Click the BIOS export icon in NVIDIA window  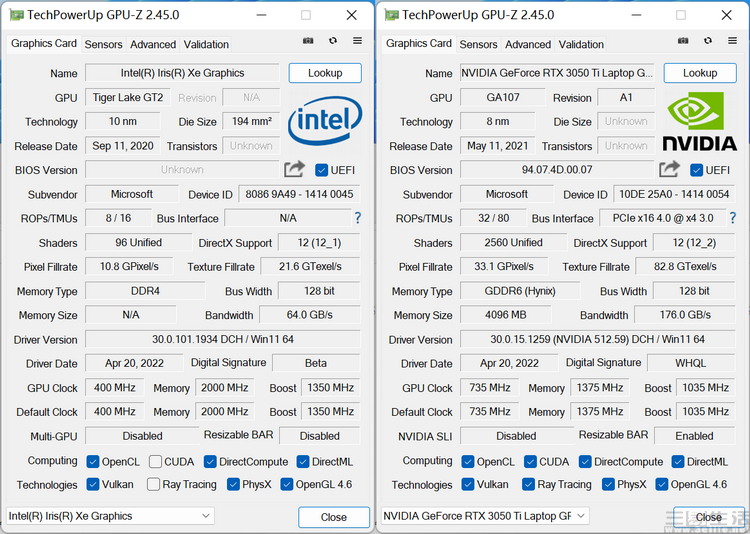pos(670,169)
